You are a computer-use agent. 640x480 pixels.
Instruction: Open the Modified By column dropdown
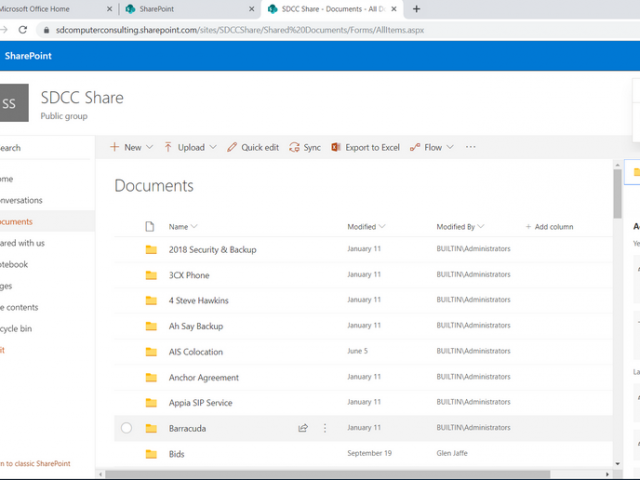pos(481,227)
